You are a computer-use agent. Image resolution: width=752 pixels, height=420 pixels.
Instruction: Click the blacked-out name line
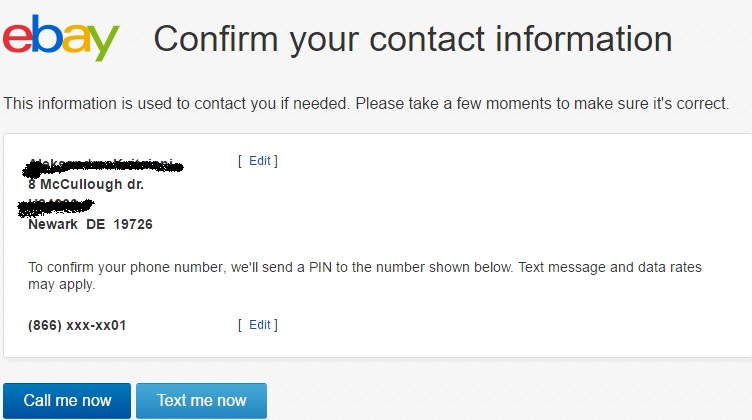(x=103, y=166)
